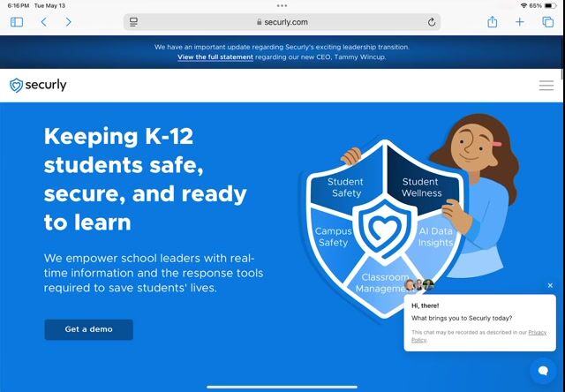Open the Share sheet
Screen dimensions: 565x392
click(493, 21)
